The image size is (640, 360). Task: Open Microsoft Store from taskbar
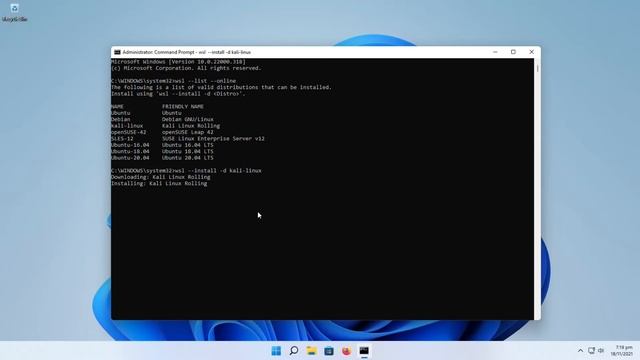(329, 351)
